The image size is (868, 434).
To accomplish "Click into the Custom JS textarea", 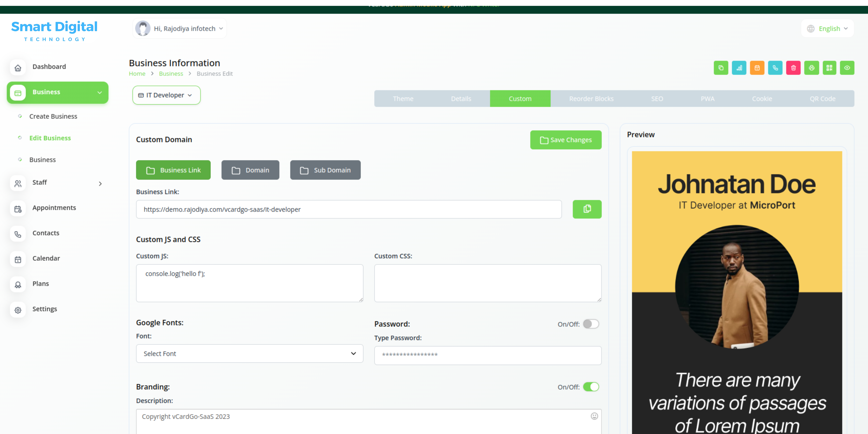I will tap(249, 283).
